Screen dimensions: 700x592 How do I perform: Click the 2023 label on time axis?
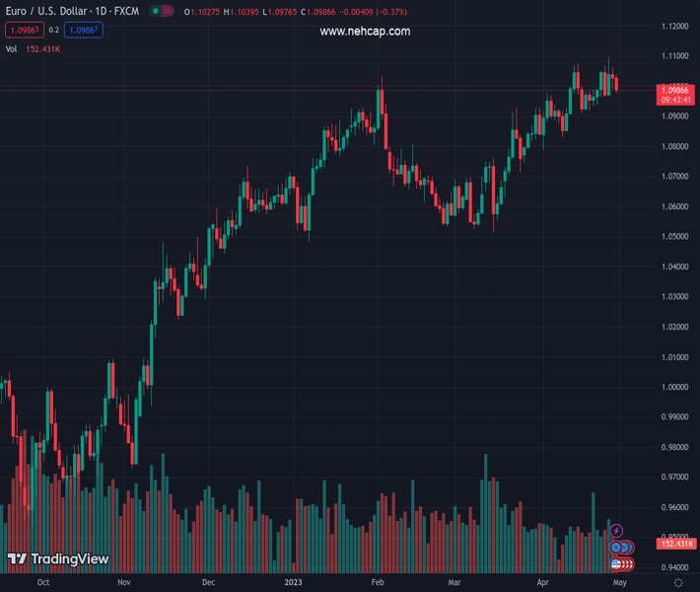click(x=293, y=583)
